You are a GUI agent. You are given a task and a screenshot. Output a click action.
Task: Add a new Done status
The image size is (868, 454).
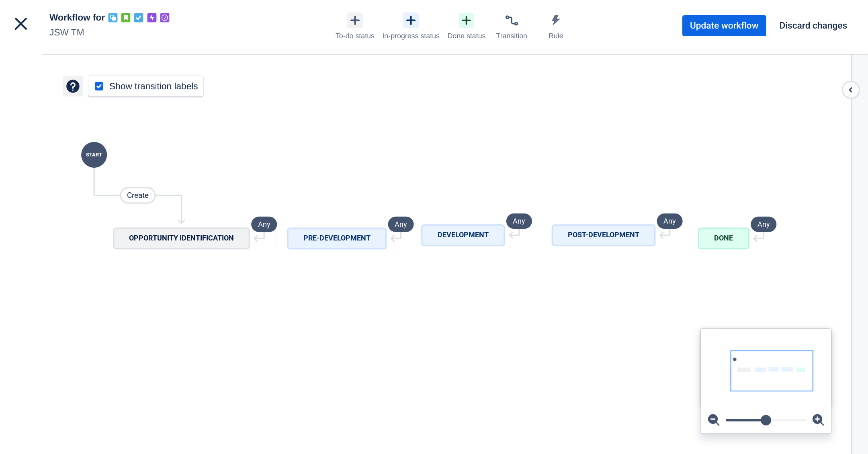pyautogui.click(x=466, y=20)
